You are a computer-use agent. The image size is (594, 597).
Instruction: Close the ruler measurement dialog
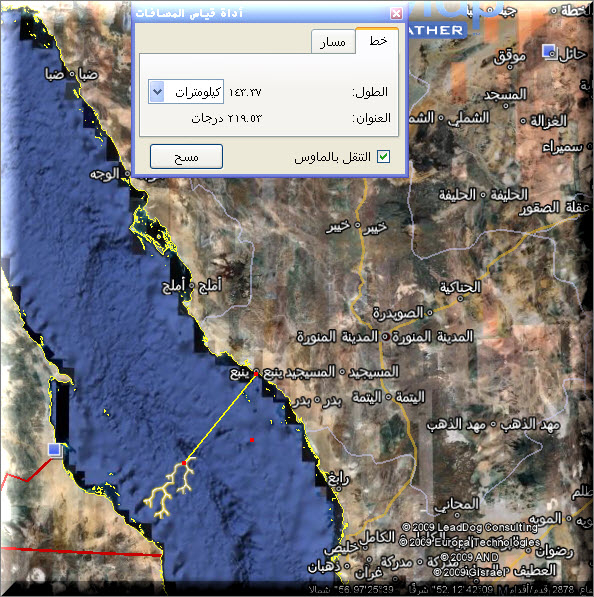[396, 14]
